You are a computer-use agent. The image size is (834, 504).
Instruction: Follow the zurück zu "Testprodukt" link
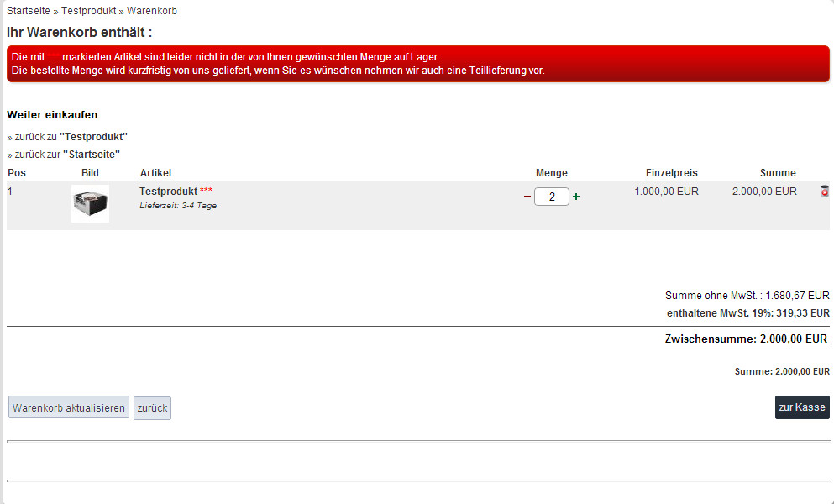click(71, 136)
